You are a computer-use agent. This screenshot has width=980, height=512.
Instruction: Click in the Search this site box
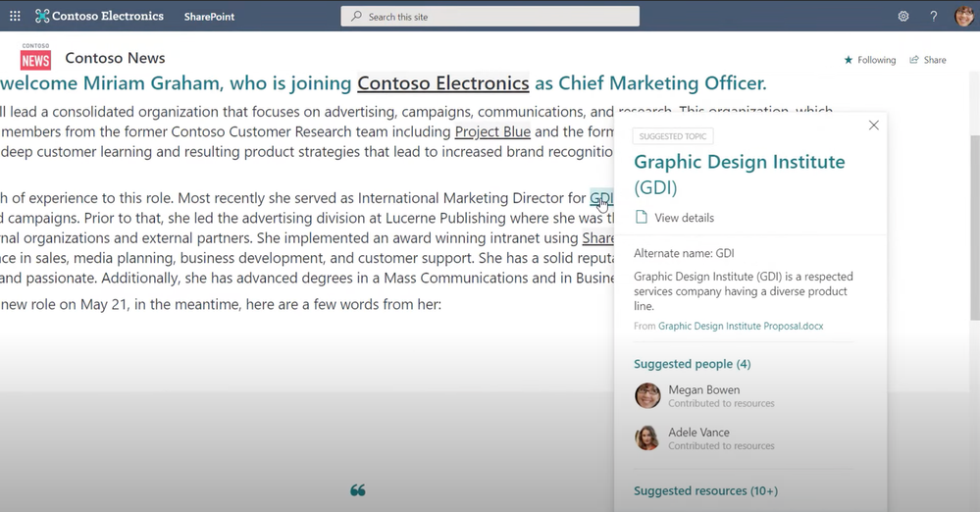click(x=490, y=17)
